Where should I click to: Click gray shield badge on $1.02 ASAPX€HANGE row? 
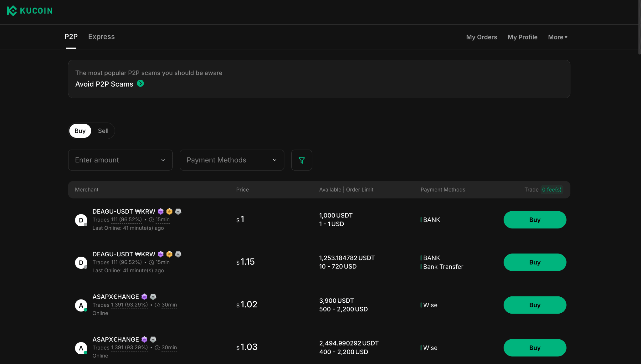pyautogui.click(x=153, y=297)
